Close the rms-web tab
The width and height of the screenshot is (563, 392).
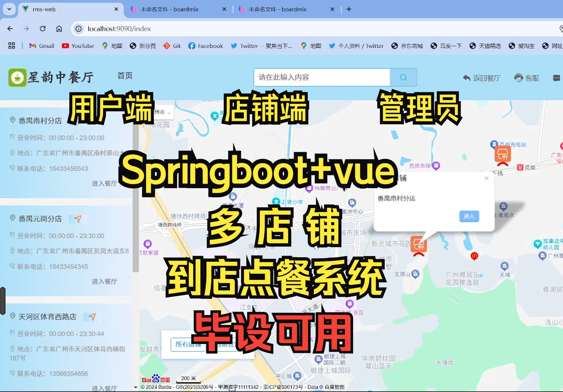click(x=116, y=9)
